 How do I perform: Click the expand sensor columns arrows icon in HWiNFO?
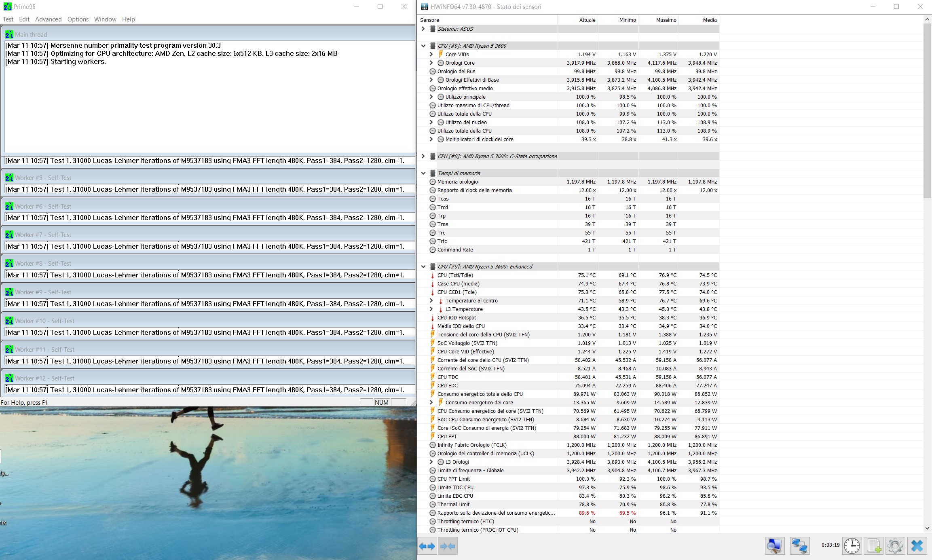[x=427, y=546]
